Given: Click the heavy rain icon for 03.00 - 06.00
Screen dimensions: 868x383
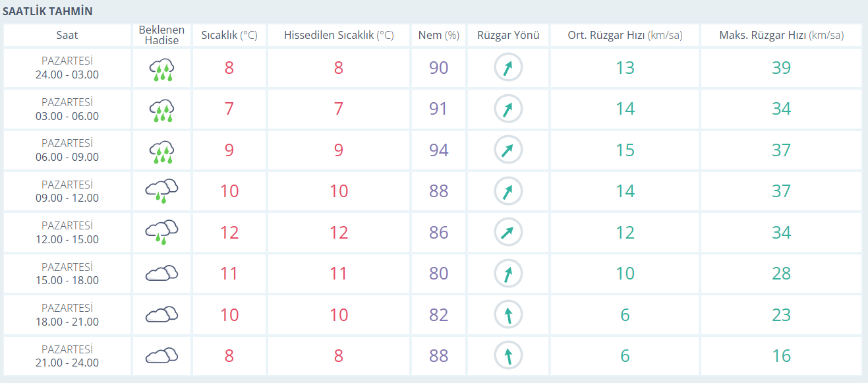Looking at the screenshot, I should (x=161, y=109).
